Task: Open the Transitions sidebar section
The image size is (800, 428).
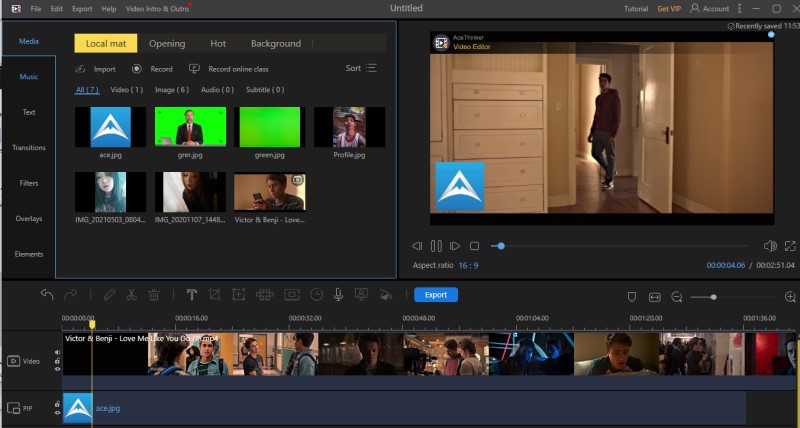Action: 29,147
